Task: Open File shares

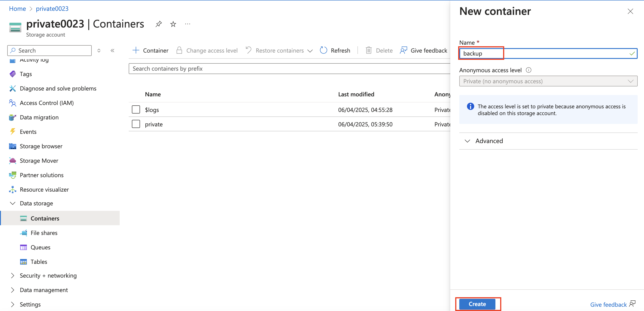Action: [44, 233]
